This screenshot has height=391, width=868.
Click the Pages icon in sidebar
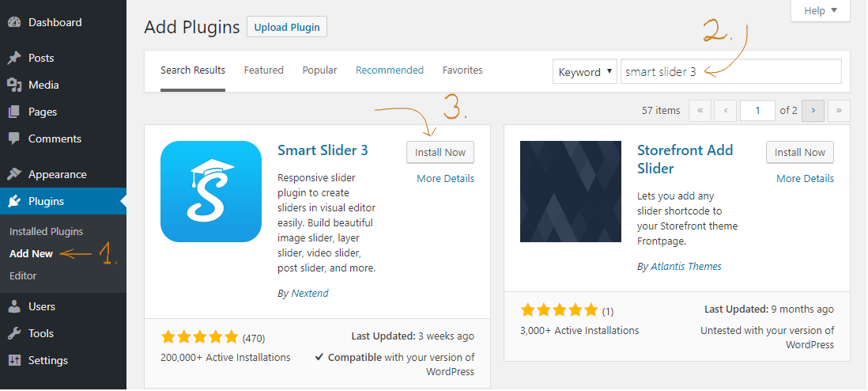[14, 112]
